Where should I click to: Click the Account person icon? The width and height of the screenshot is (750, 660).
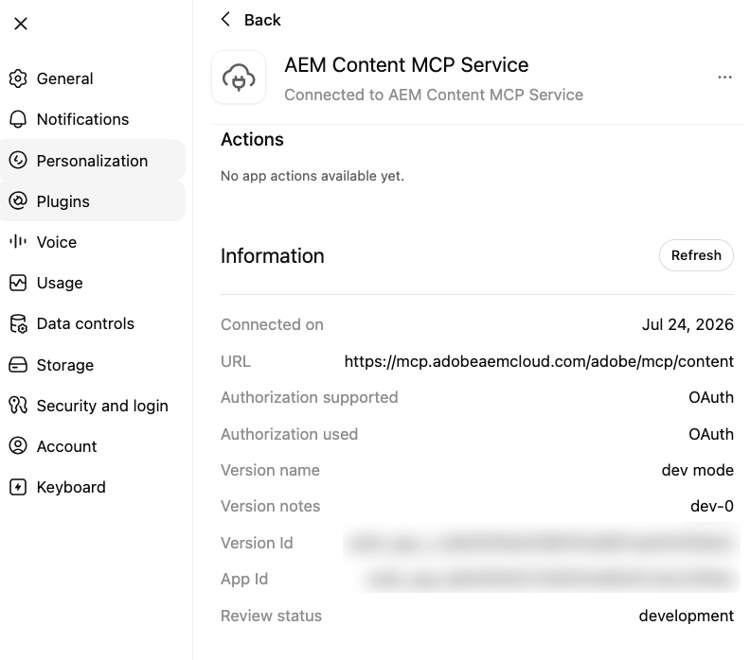point(18,446)
